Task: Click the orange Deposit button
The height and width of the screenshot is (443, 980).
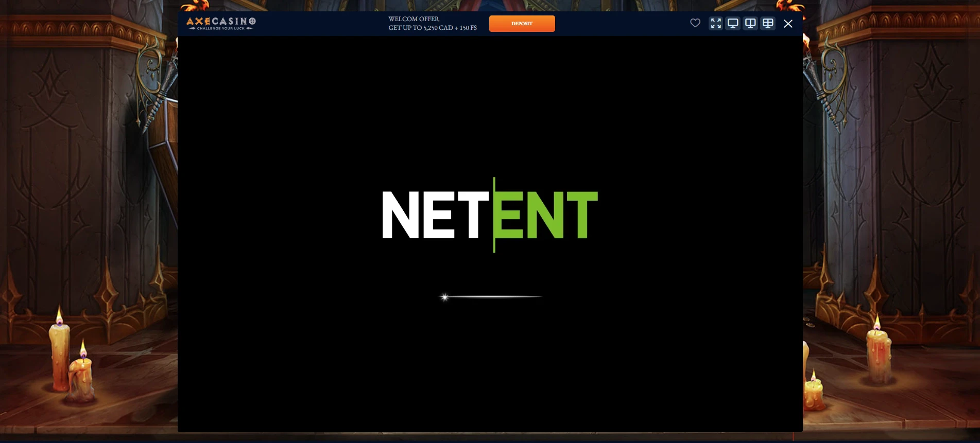Action: 522,24
